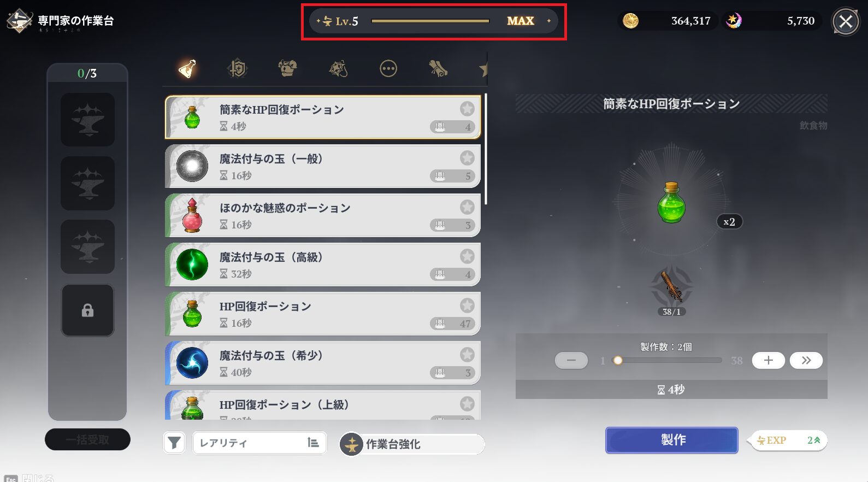The image size is (868, 482).
Task: Open the shield emblem category icon
Action: coord(238,69)
